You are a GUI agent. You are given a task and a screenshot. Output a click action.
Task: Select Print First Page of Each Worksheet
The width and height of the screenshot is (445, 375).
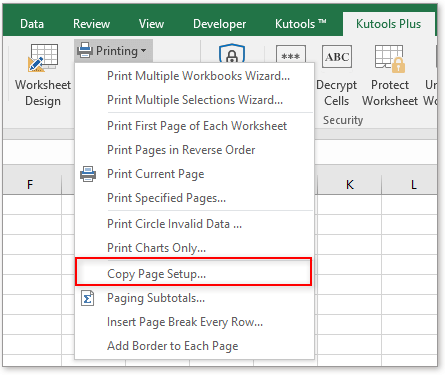[x=194, y=126]
